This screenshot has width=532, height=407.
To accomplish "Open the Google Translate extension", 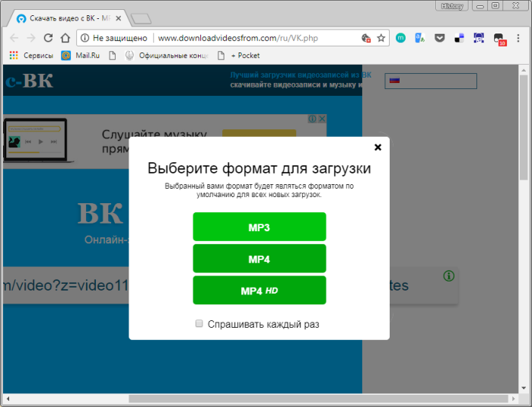I will [419, 38].
